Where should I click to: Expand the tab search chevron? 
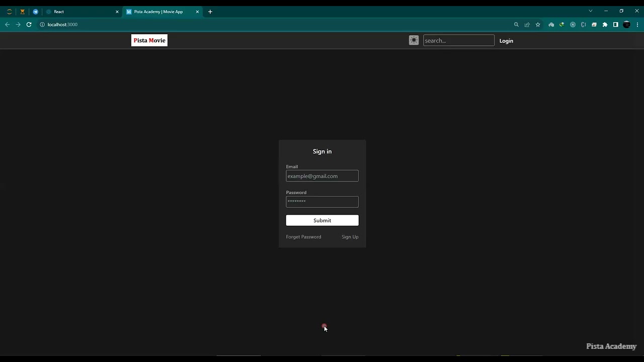(591, 11)
